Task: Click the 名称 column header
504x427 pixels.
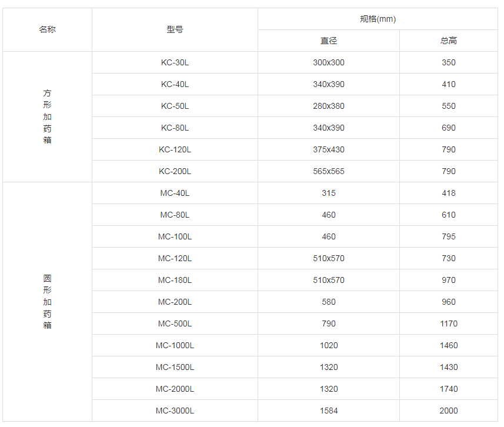Action: [x=48, y=29]
